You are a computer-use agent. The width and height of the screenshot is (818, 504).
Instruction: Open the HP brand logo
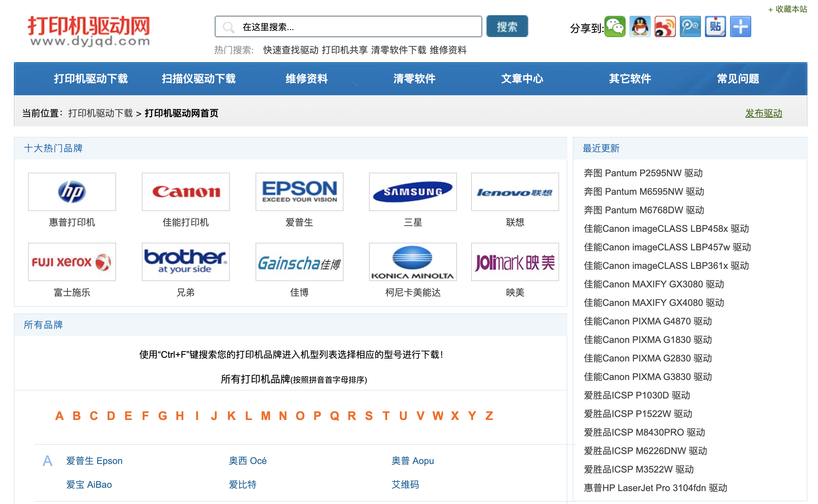[72, 192]
